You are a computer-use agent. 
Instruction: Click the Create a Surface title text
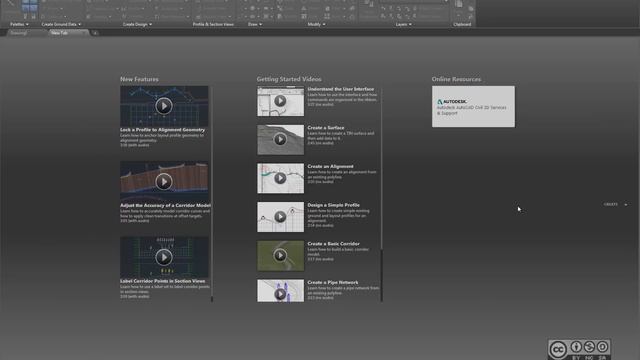326,128
